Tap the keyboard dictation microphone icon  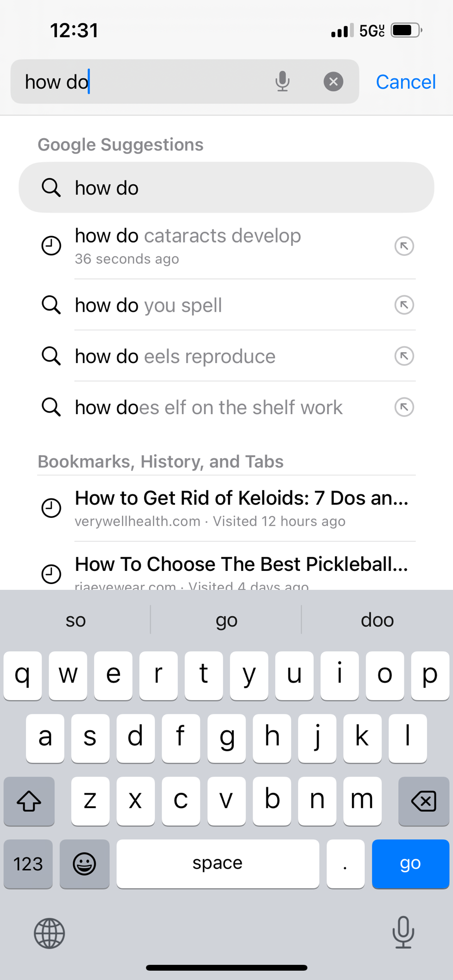coord(403,932)
